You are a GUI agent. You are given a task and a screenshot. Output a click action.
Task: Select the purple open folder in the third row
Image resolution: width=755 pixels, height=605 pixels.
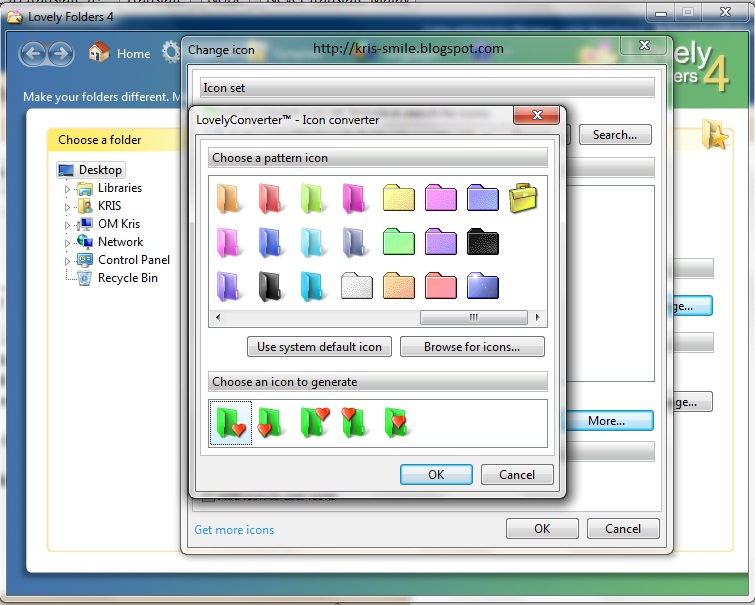point(228,286)
